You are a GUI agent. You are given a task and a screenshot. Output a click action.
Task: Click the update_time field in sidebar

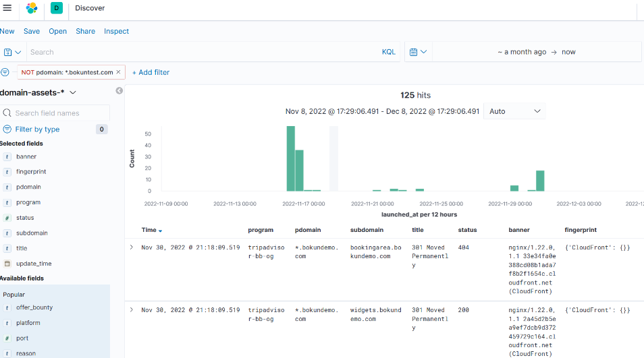[x=34, y=264]
